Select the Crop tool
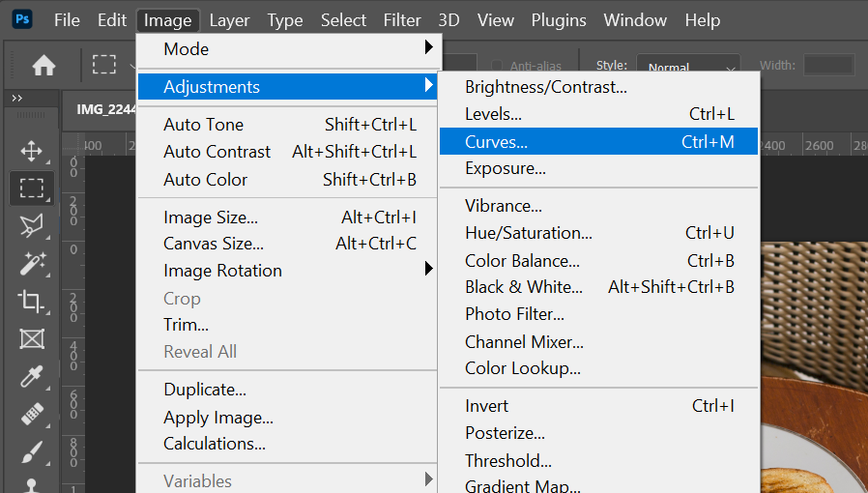This screenshot has width=868, height=493. point(32,301)
